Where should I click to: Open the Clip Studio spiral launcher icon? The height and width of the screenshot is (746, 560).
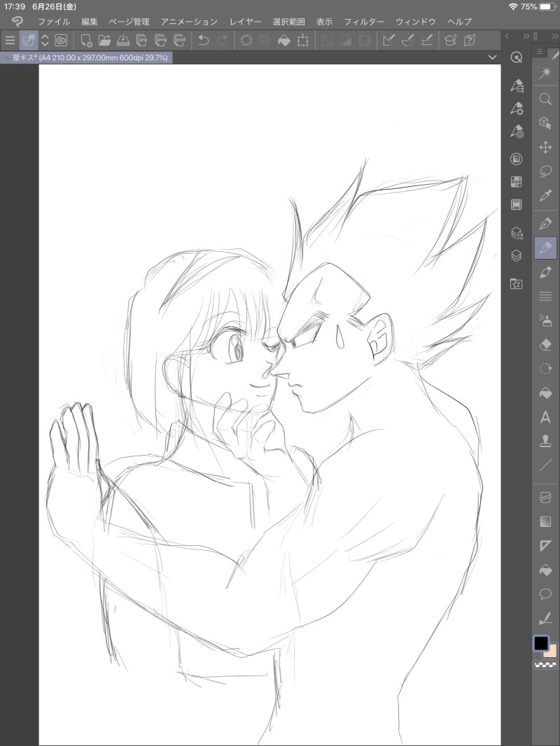pyautogui.click(x=61, y=41)
